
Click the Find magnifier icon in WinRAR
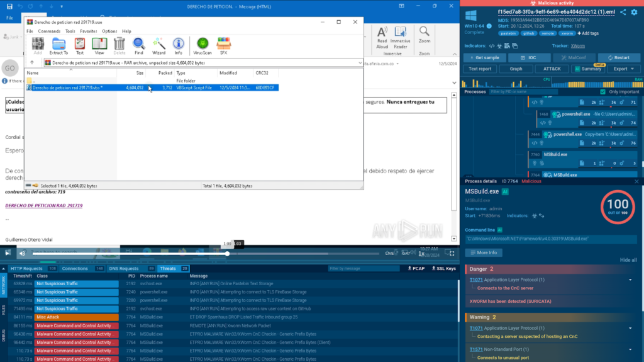click(x=139, y=45)
